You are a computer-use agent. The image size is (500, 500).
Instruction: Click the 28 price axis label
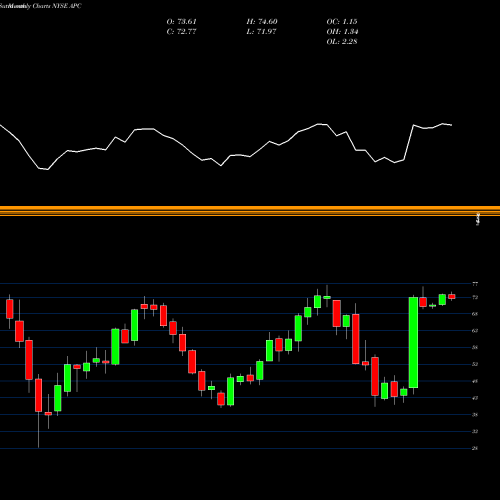click(475, 448)
